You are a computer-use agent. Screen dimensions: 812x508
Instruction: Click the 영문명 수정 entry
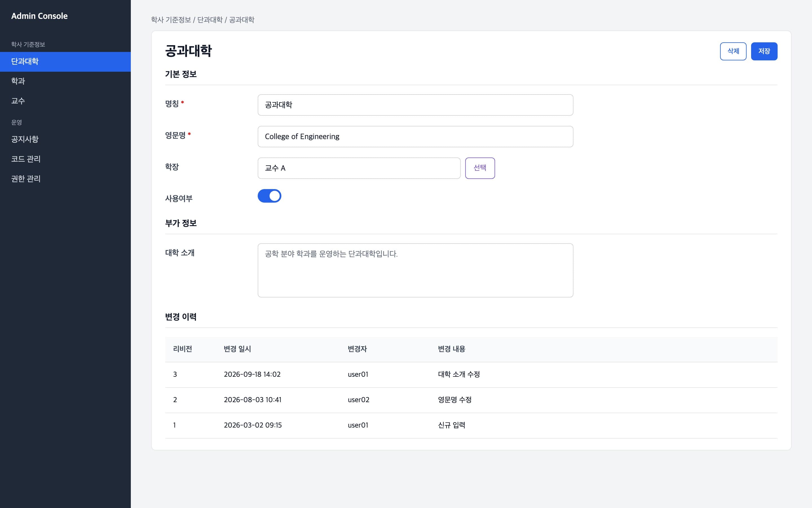tap(455, 400)
